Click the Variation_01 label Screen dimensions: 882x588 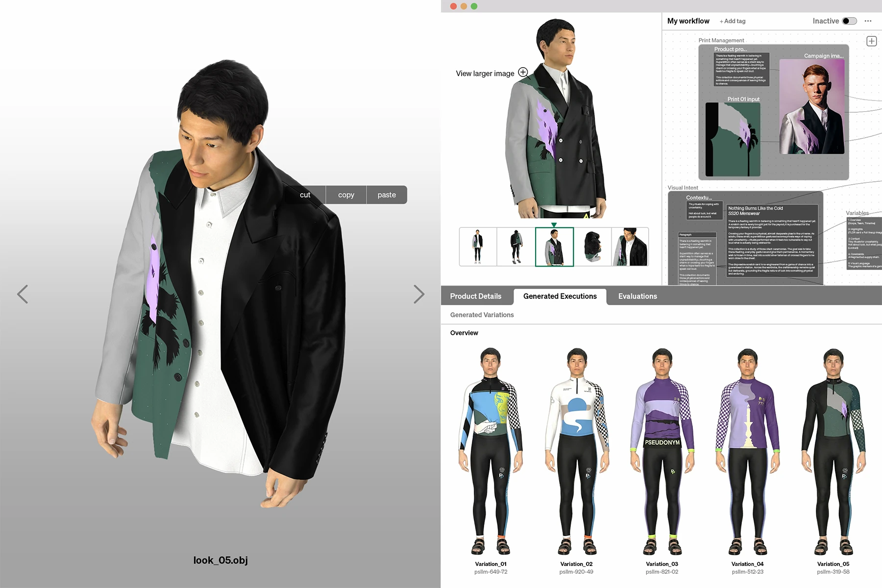tap(490, 564)
